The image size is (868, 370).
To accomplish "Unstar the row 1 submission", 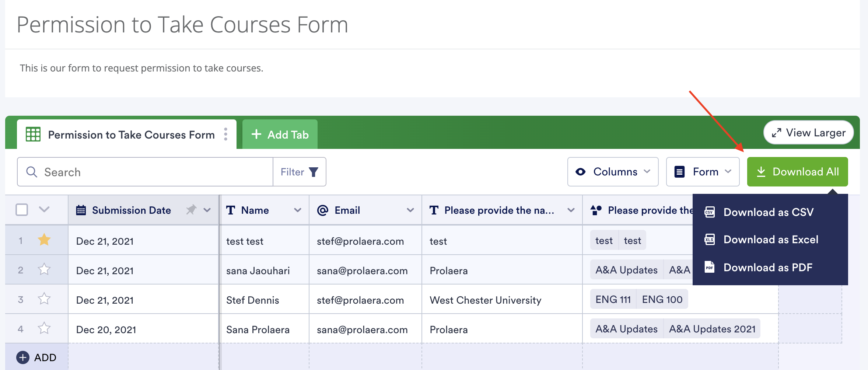I will (x=44, y=240).
